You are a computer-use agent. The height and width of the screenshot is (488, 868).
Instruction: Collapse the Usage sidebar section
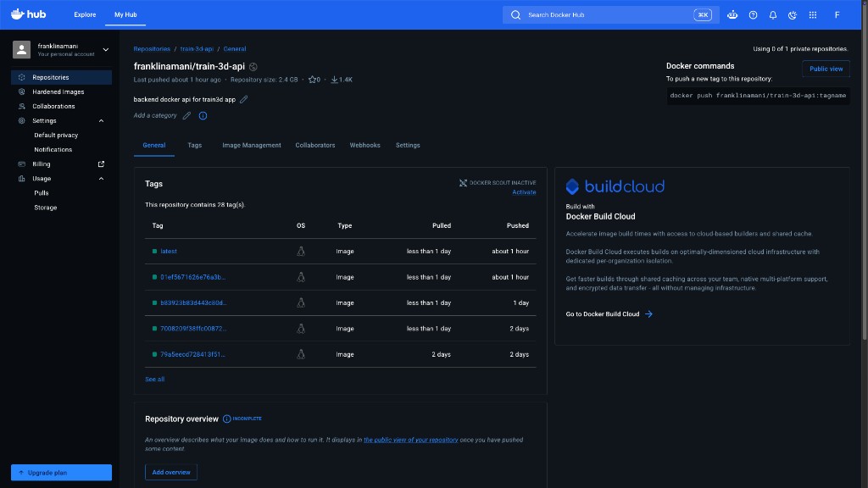tap(102, 178)
